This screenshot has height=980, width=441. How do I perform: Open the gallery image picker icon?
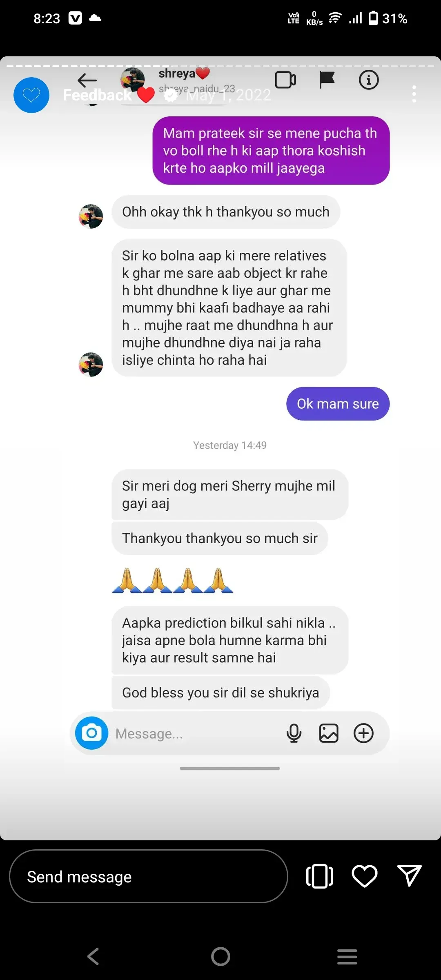(329, 733)
